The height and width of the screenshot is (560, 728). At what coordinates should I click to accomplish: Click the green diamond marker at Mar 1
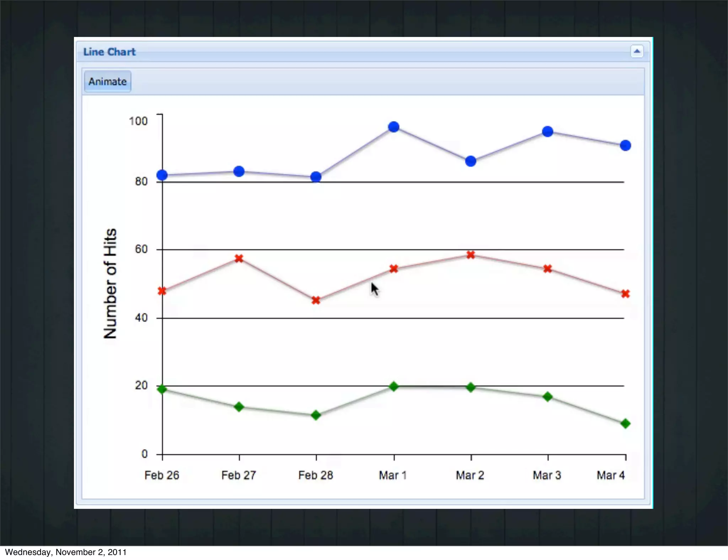[x=394, y=386]
